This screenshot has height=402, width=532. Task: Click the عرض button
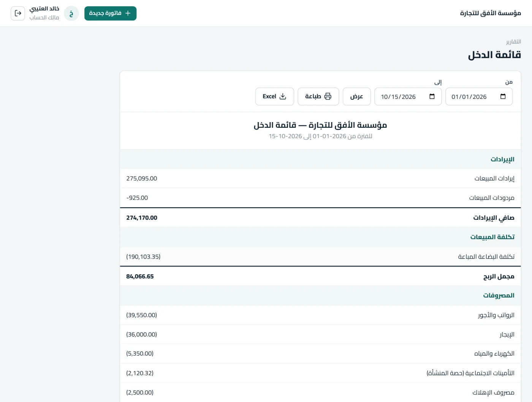(357, 97)
